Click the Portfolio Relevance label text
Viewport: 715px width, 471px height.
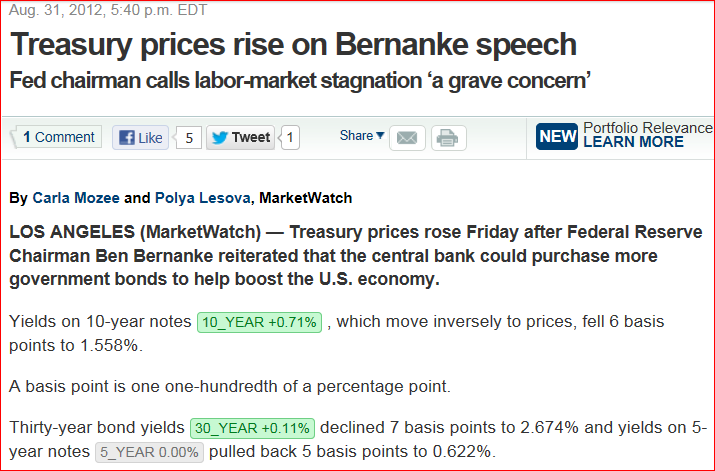(648, 128)
